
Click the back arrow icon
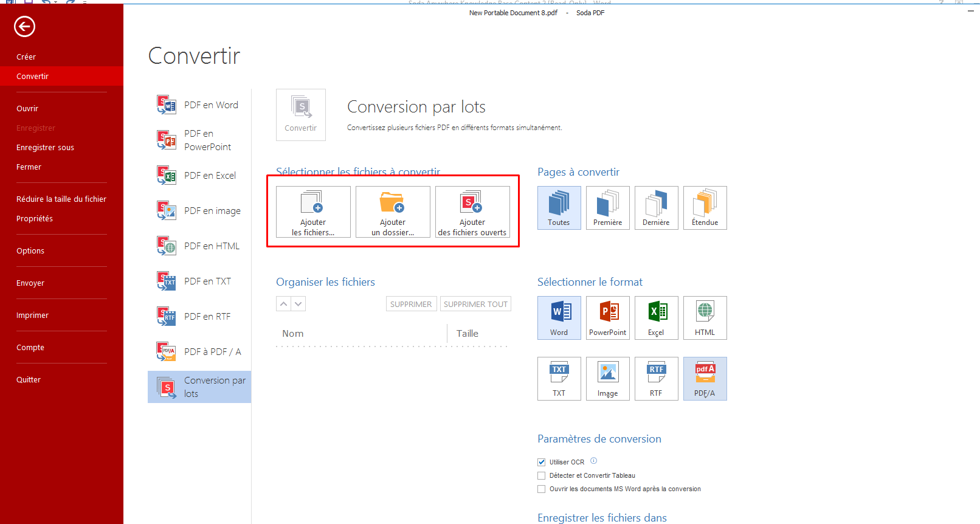[25, 27]
